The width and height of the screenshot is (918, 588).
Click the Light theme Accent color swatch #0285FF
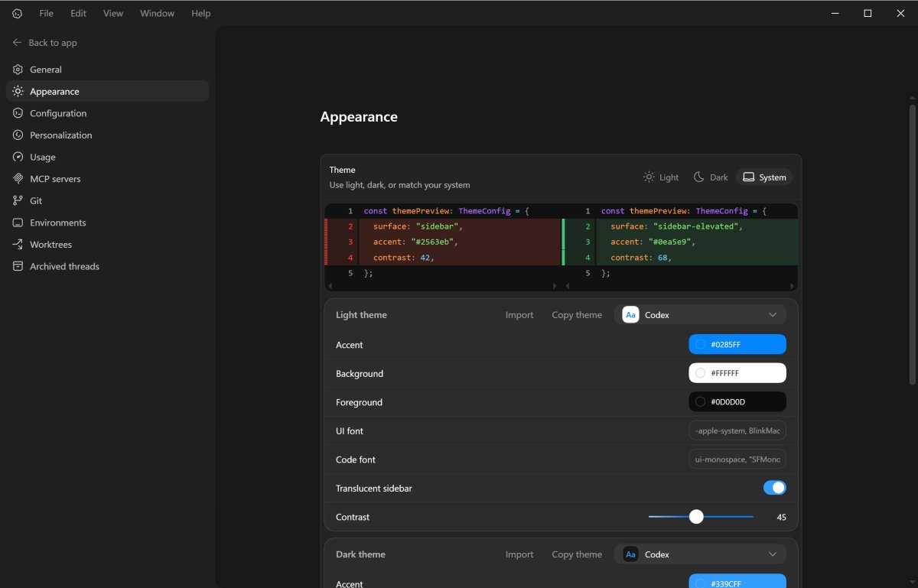coord(737,345)
